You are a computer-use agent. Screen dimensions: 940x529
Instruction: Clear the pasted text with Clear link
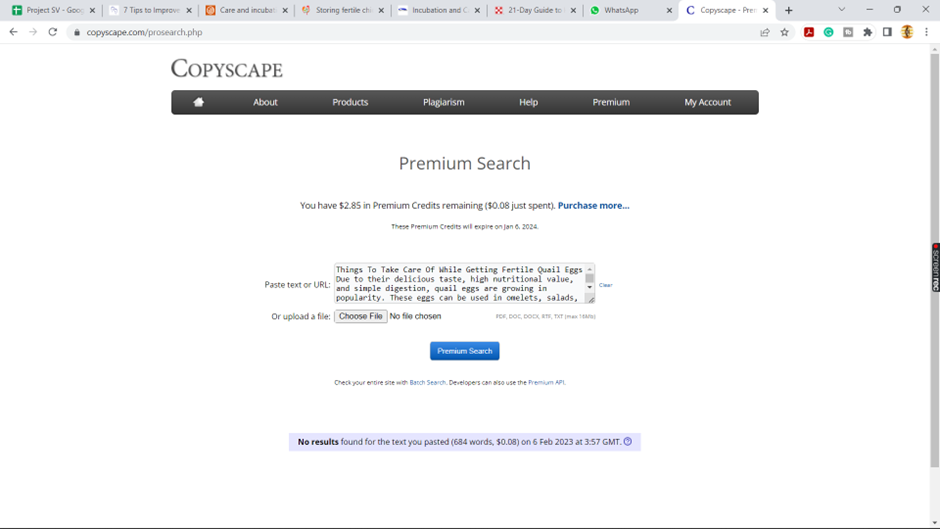605,285
